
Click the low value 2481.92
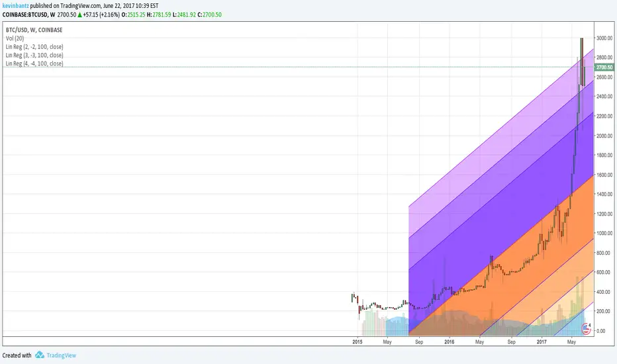(187, 15)
